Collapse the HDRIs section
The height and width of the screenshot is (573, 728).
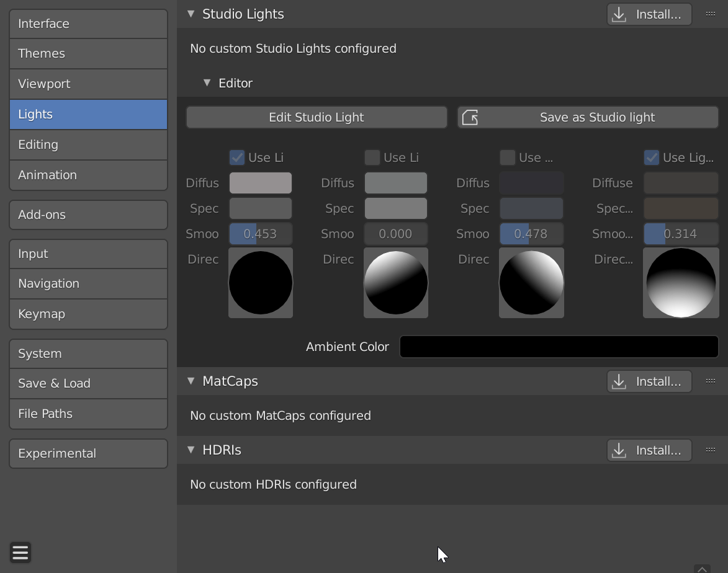coord(191,450)
